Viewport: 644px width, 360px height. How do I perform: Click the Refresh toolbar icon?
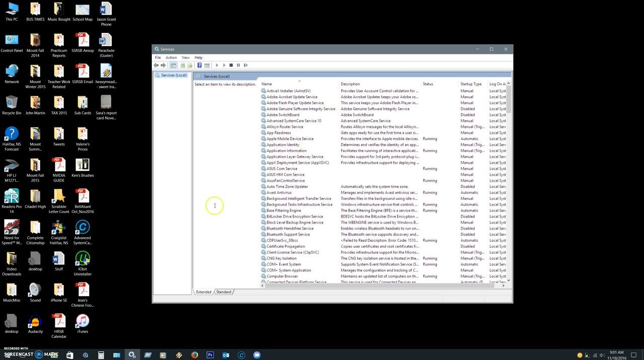point(183,65)
